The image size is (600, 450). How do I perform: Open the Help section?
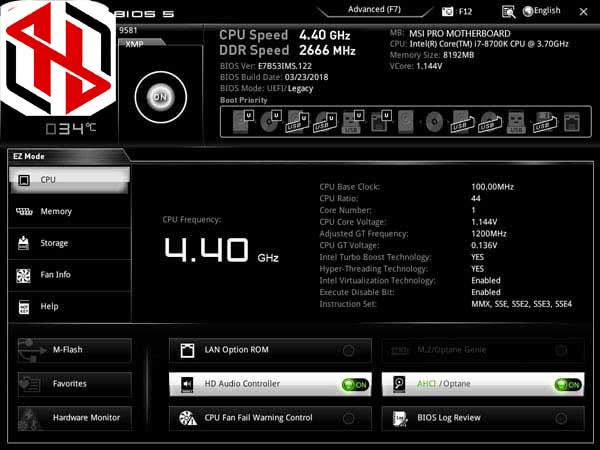tap(69, 307)
